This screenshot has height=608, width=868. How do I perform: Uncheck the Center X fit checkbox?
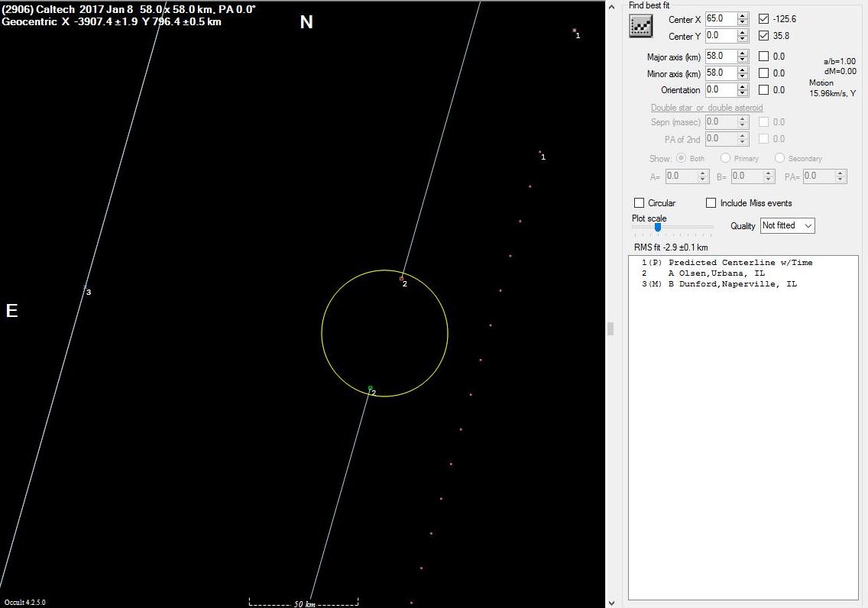click(764, 18)
